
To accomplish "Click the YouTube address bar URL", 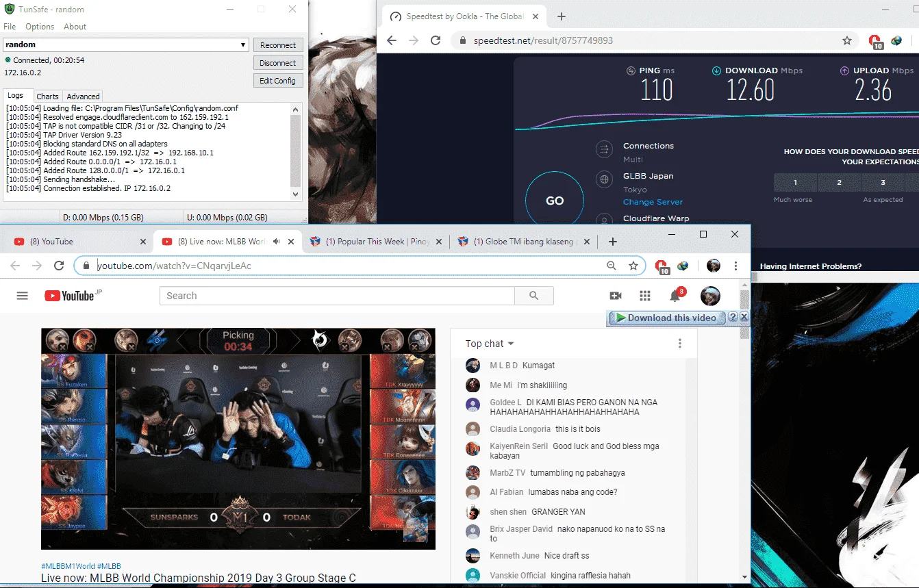I will 174,266.
